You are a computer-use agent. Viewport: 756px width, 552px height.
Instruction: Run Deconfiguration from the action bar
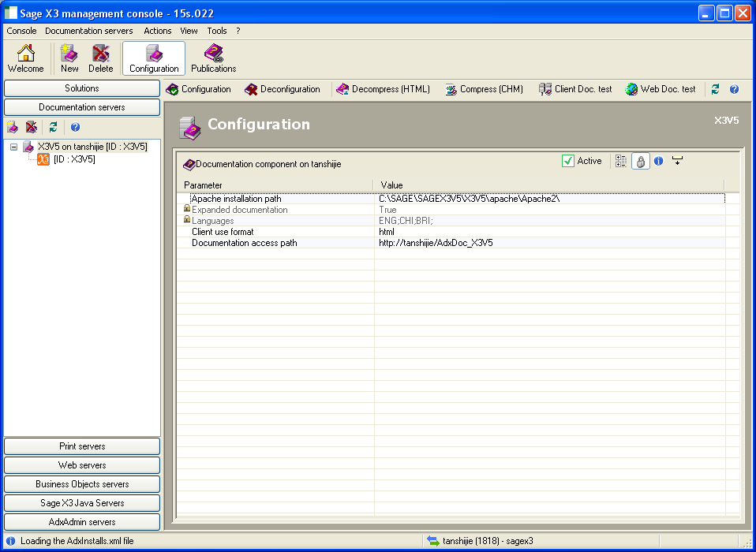pos(282,89)
